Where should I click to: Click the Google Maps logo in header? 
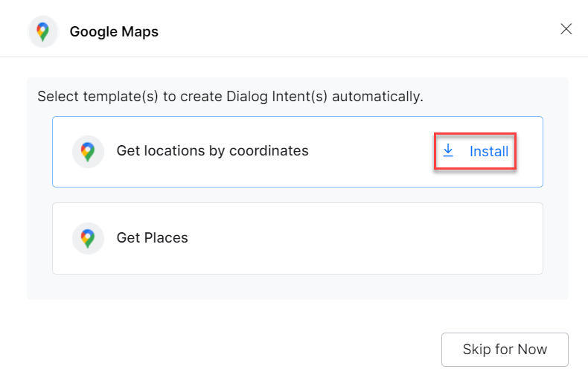pyautogui.click(x=43, y=31)
